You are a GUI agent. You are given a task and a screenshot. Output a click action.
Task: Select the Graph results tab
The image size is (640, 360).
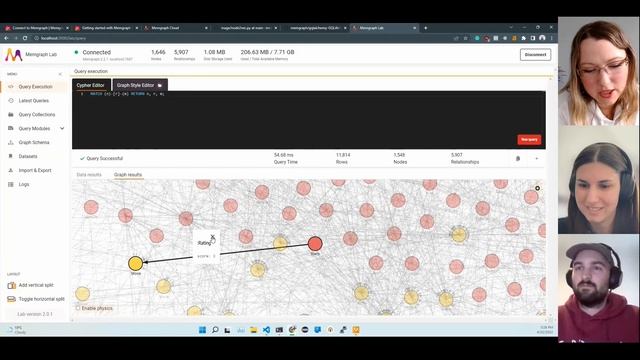click(x=128, y=175)
